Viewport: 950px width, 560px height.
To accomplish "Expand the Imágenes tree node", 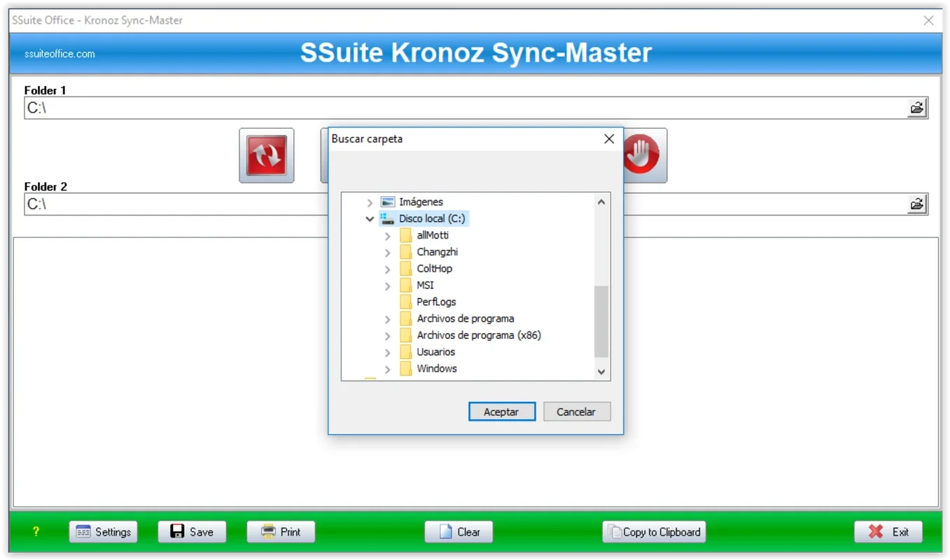I will coord(370,202).
